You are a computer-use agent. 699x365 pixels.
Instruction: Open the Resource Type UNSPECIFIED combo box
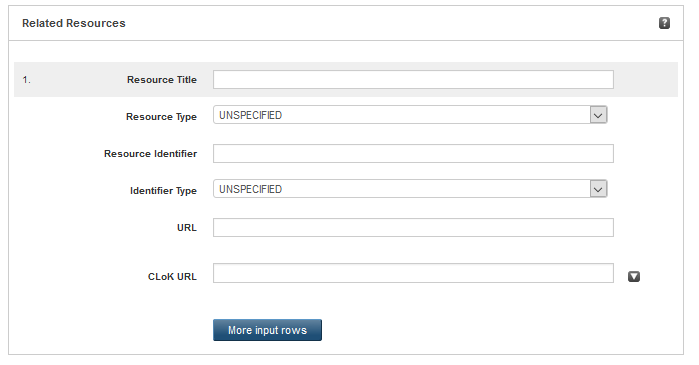point(410,115)
